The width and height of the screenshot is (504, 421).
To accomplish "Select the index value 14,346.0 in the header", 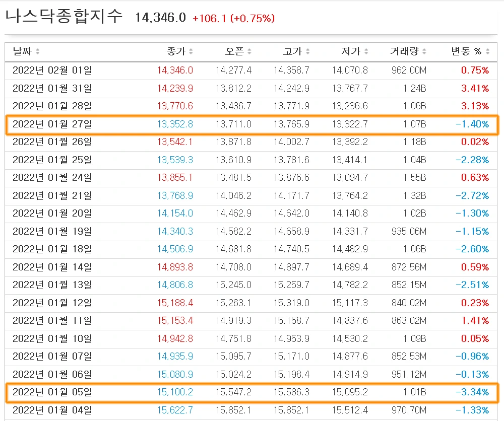I will point(160,18).
